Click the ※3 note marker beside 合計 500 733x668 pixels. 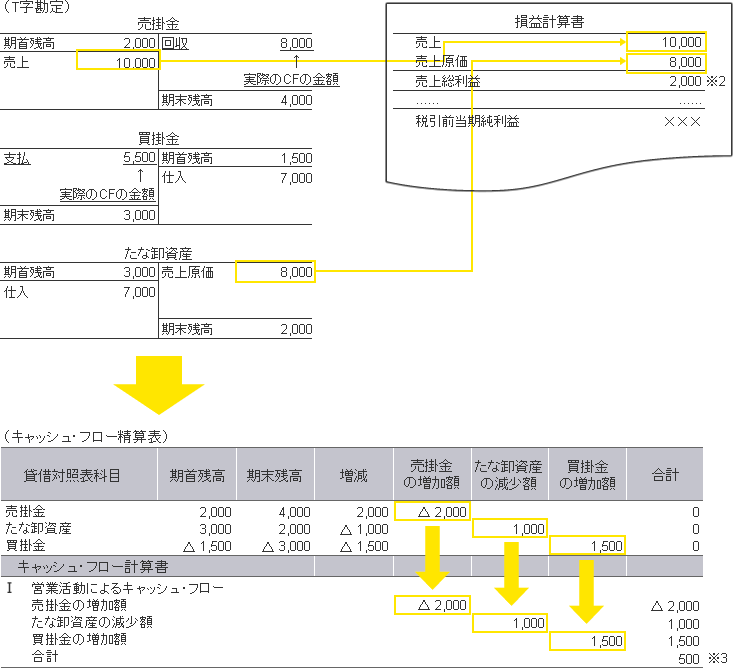click(715, 658)
